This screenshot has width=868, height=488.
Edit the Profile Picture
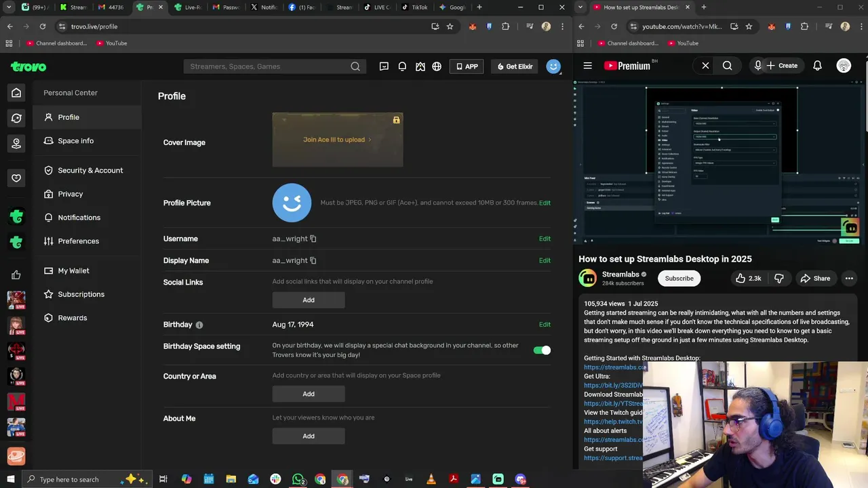[545, 203]
